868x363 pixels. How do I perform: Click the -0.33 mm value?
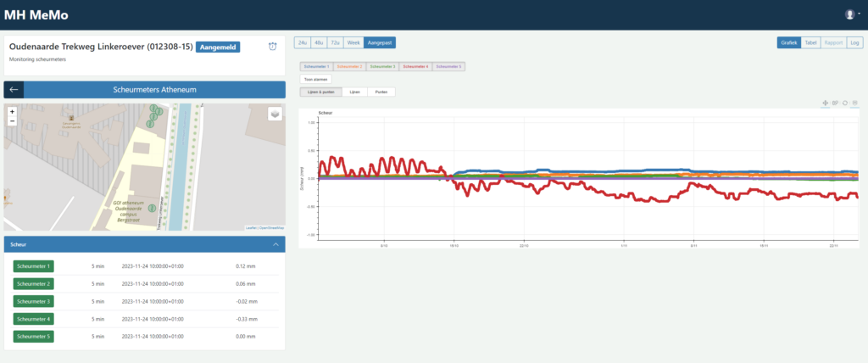[x=247, y=319]
